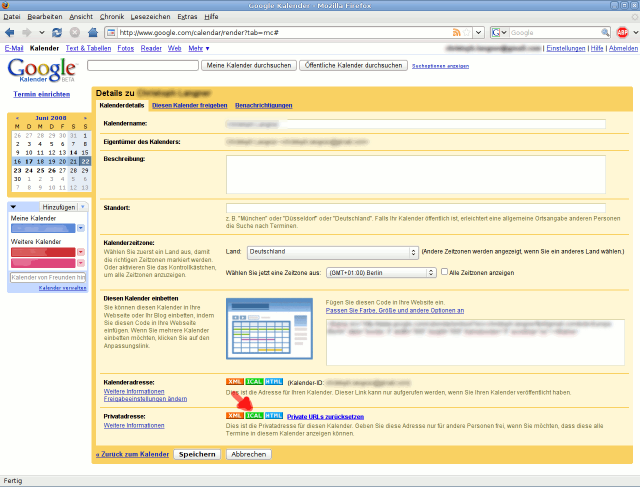Screen dimensions: 640x487
Task: Select the blue calendar color bar
Action: click(43, 228)
